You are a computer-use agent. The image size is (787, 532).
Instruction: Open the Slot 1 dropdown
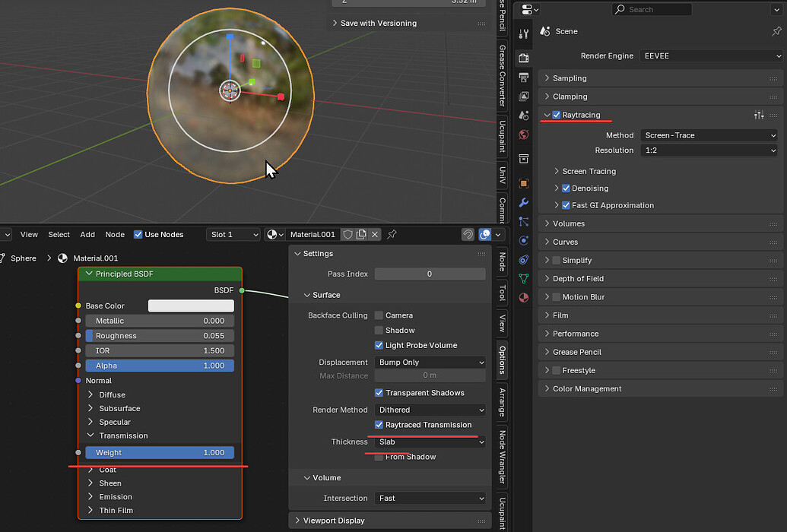233,234
